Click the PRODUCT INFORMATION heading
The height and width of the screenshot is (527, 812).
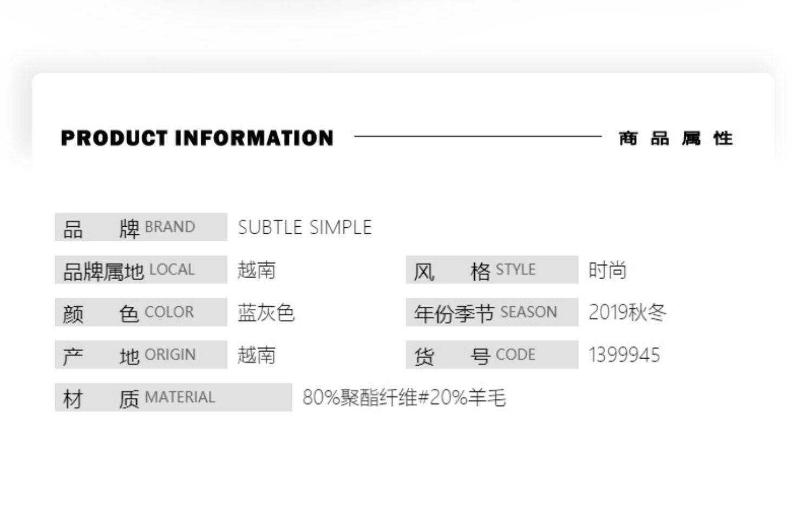pyautogui.click(x=197, y=138)
